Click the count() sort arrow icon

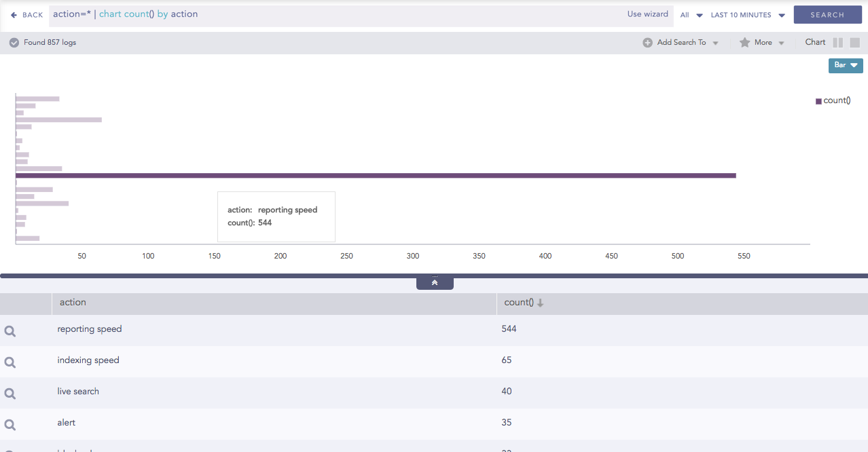(x=541, y=303)
